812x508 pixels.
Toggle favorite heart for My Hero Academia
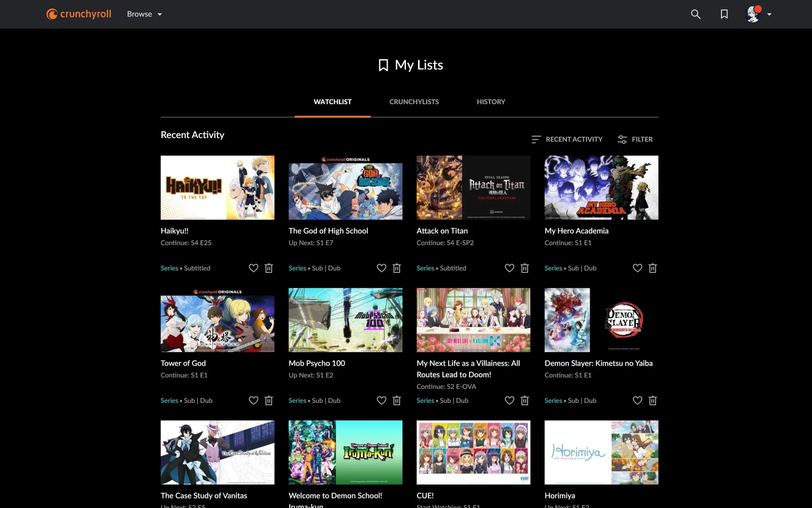pos(637,268)
